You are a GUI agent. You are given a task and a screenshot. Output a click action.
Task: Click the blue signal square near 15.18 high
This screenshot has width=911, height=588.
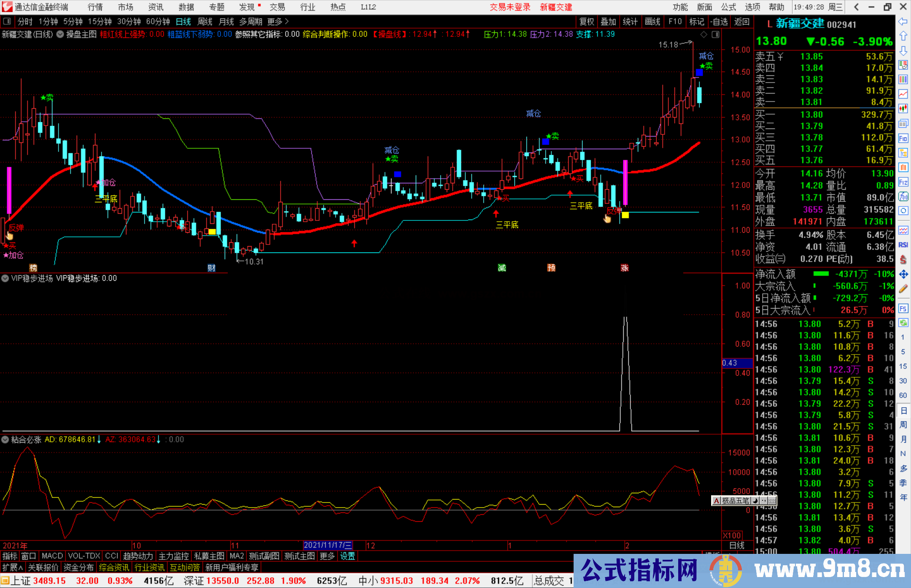pyautogui.click(x=699, y=72)
